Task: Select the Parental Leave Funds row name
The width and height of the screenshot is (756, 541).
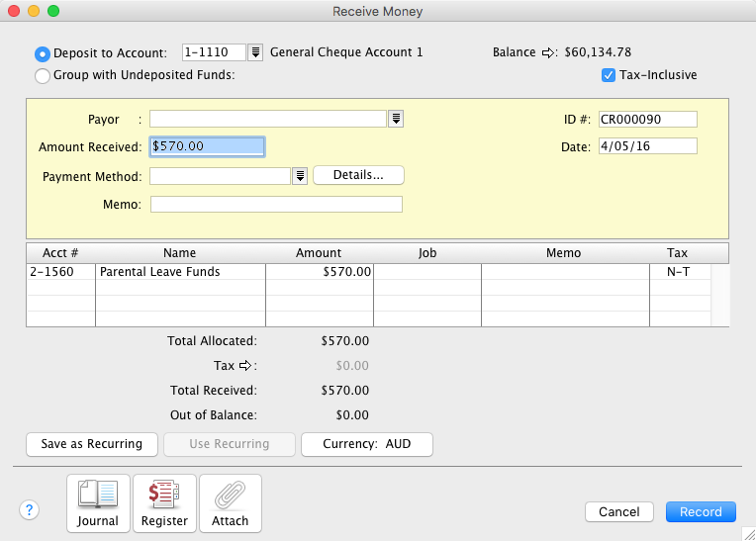Action: coord(160,271)
